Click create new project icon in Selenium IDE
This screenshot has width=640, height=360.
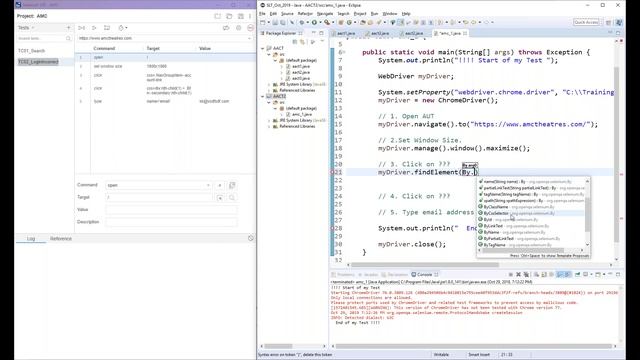(x=218, y=16)
